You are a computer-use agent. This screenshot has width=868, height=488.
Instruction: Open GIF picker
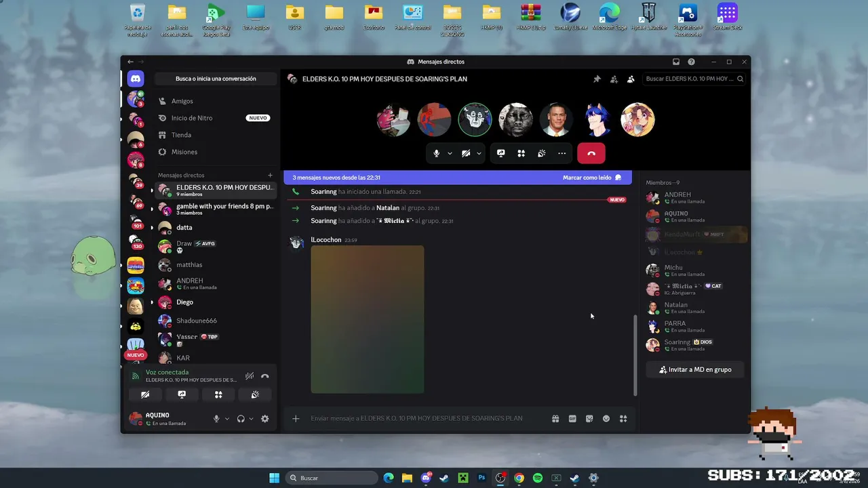pyautogui.click(x=572, y=419)
